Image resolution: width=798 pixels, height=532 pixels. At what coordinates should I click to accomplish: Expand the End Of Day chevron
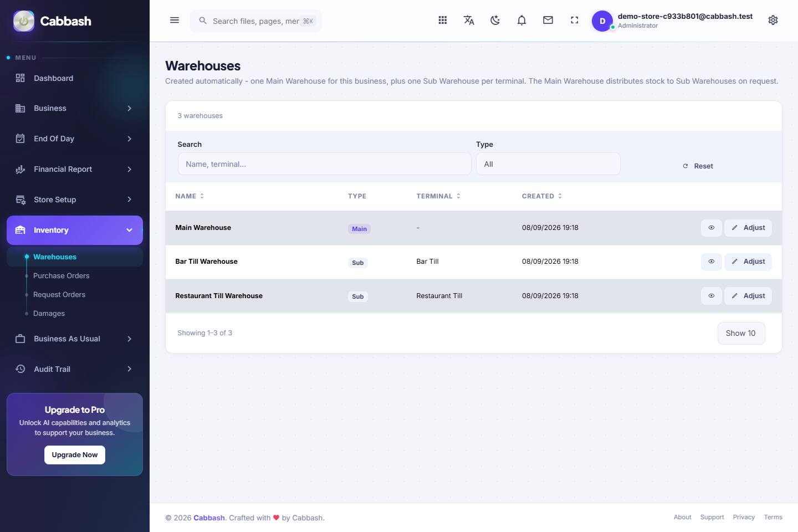(129, 139)
